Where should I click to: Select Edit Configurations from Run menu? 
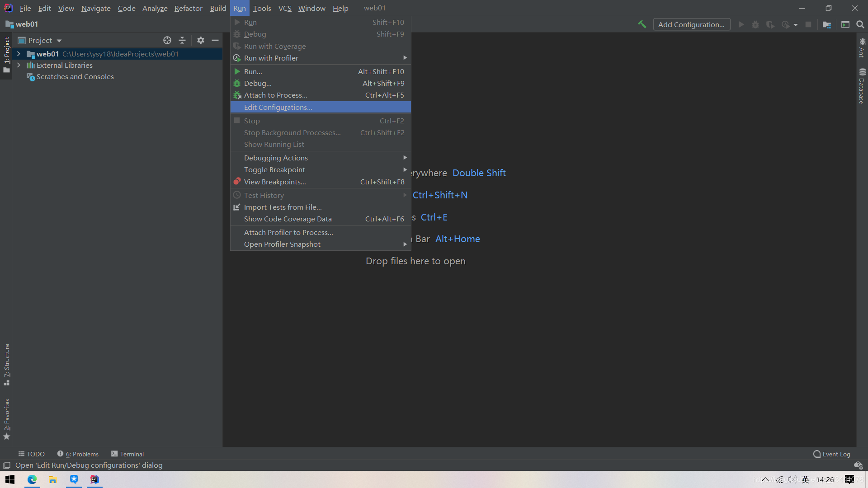pyautogui.click(x=278, y=107)
